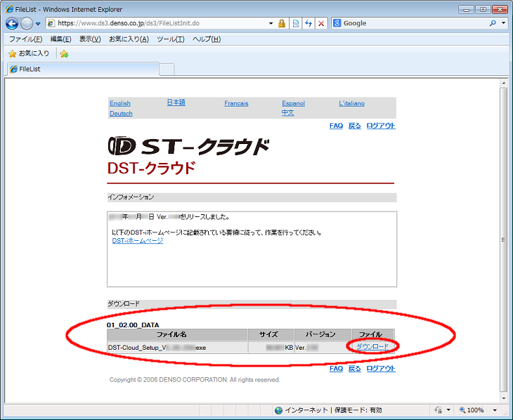
Task: Click the ダウンロード link for DST-Cloud_Setup
Action: (x=372, y=346)
